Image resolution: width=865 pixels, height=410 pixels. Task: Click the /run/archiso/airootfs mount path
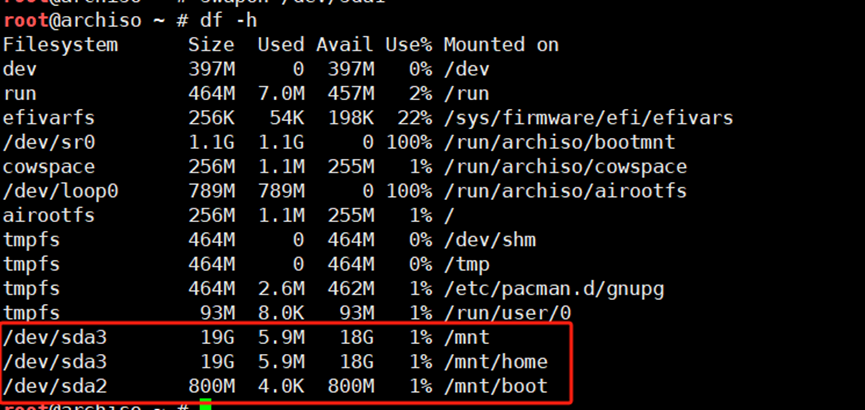tap(565, 191)
